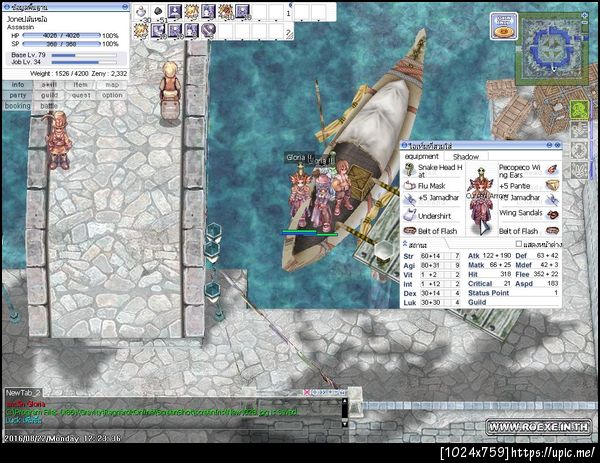Click the left Belt of Flash icon

click(410, 231)
